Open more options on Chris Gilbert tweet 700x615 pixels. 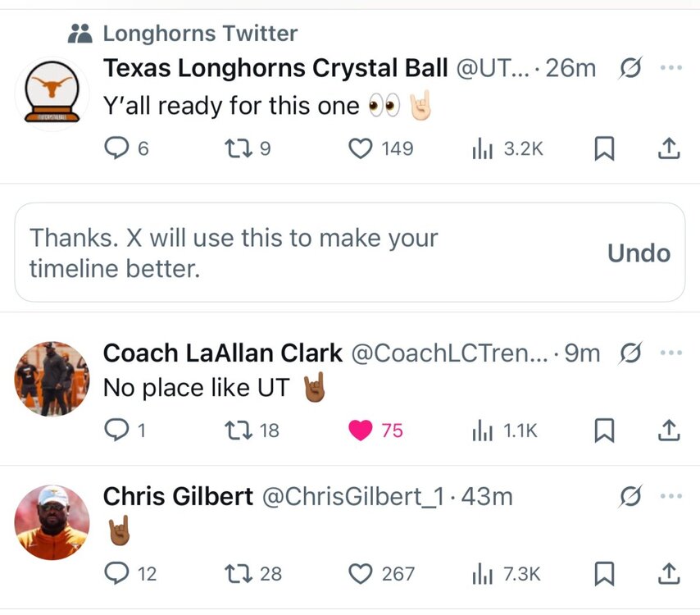tap(670, 496)
